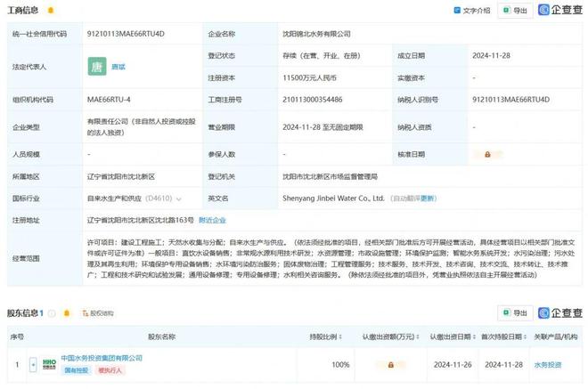Select registered capital 11500万元人民币
This screenshot has width=588, height=389.
point(309,78)
